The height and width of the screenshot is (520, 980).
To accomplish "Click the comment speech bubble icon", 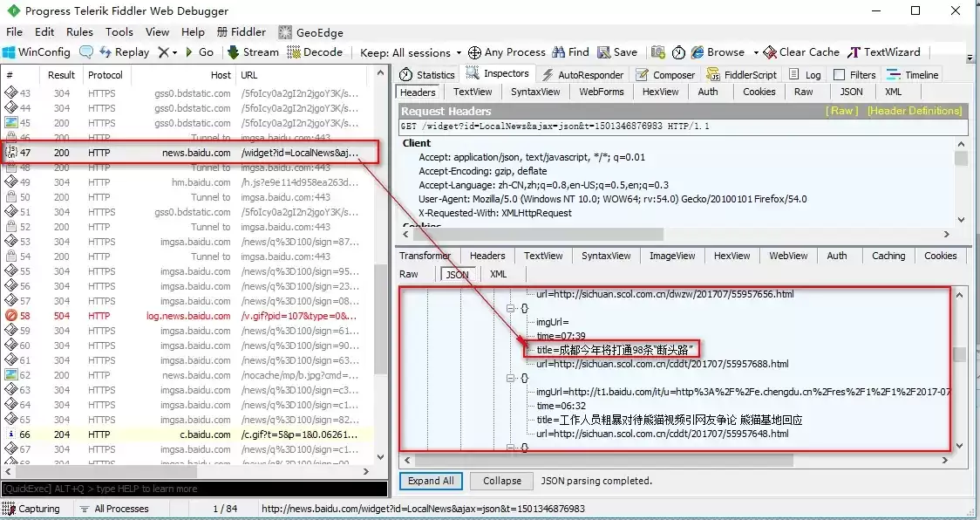I will coord(85,52).
